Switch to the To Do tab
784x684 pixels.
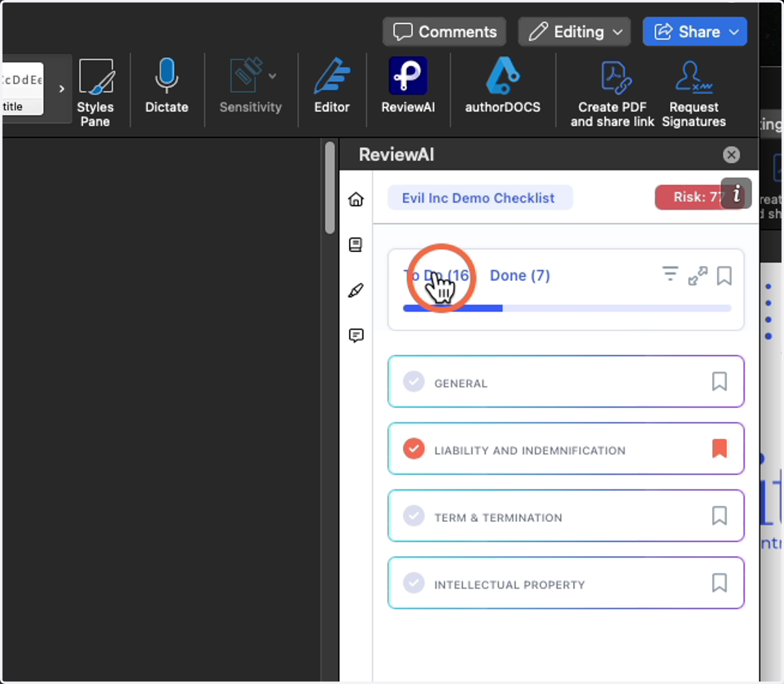[x=436, y=276]
